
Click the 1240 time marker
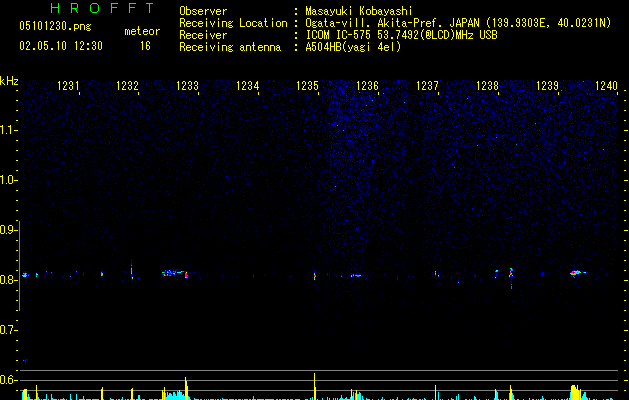pos(607,86)
